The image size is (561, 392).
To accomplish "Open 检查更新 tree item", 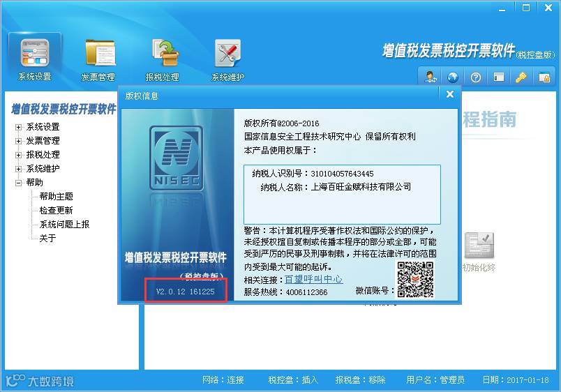I will (x=57, y=211).
